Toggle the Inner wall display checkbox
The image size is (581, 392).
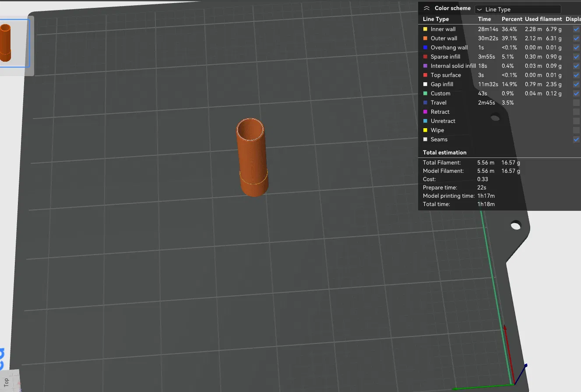(577, 29)
